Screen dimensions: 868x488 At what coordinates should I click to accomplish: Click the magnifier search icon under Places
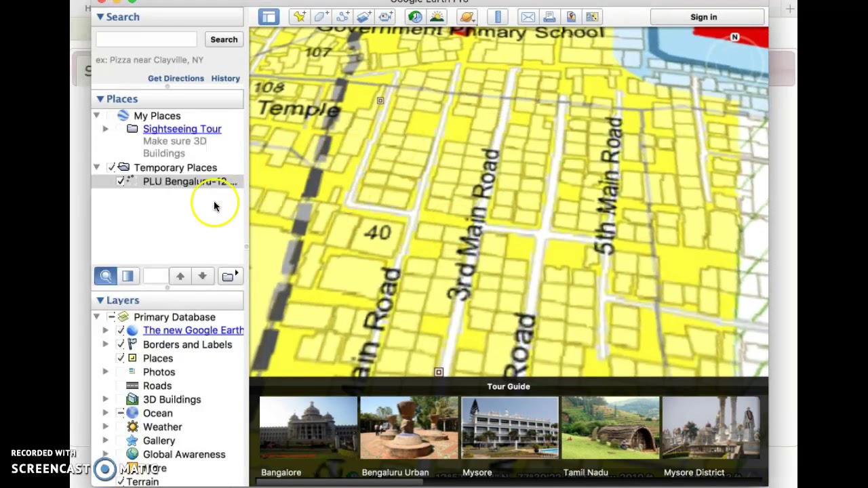coord(106,276)
